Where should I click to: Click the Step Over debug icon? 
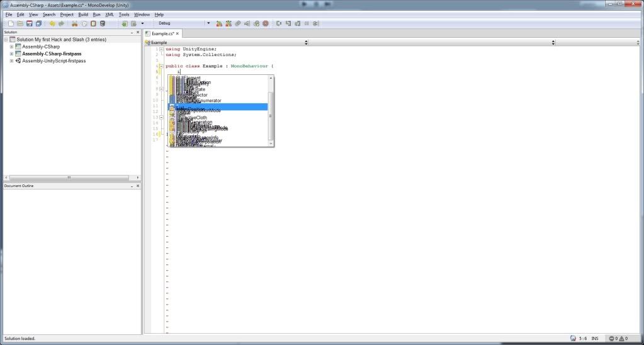tap(279, 23)
